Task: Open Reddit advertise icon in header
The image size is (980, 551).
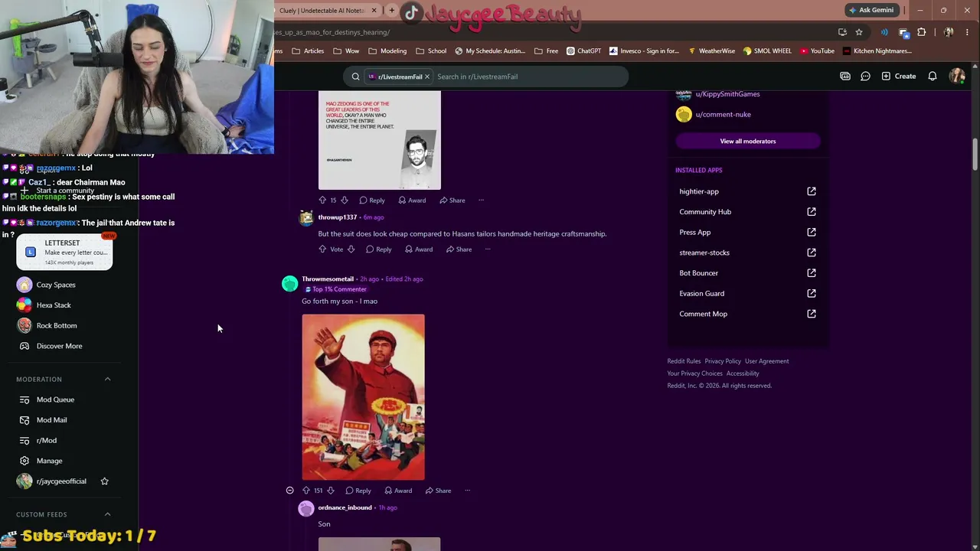Action: 845,77
